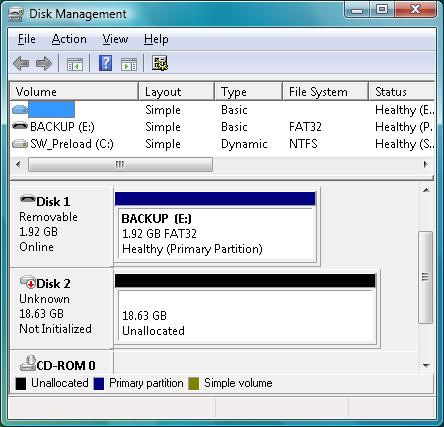Click the disk pane scroll up arrow
Image resolution: width=444 pixels, height=427 pixels.
426,190
